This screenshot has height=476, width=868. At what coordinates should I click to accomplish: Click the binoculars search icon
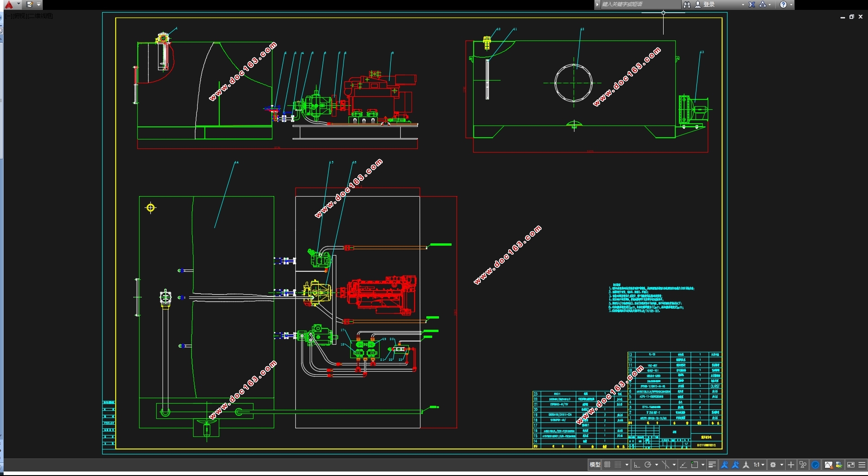[x=687, y=4]
